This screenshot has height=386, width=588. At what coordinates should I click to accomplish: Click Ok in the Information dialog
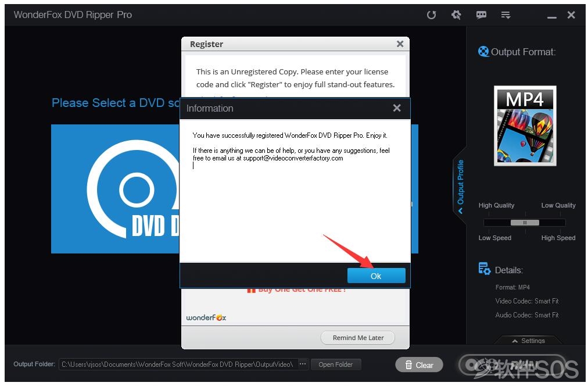(x=376, y=276)
